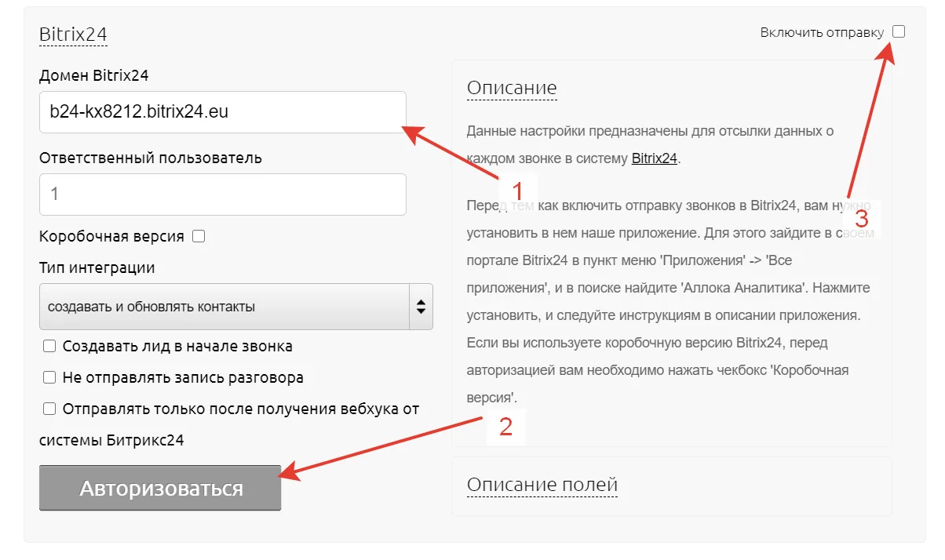Click the "Авторизоваться" button
This screenshot has width=945, height=560.
click(160, 489)
